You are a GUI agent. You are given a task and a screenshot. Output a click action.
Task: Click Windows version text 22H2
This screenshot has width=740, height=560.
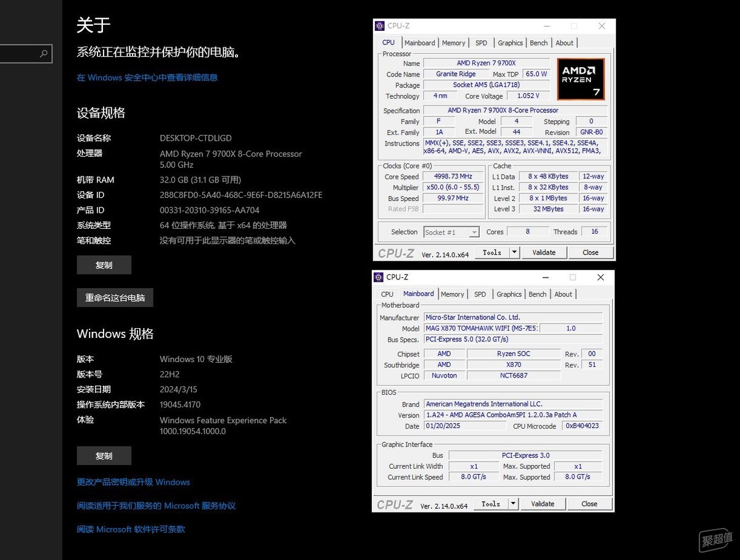tap(170, 374)
